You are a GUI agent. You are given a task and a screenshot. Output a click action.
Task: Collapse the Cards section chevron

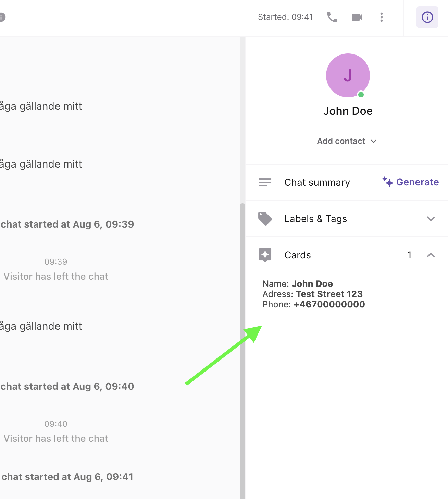[431, 255]
